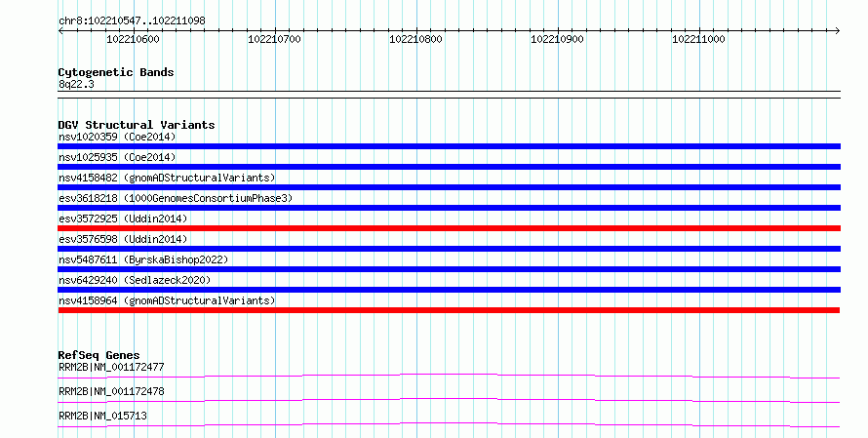Open the esv3572925 (Uddin2014) variant label
The height and width of the screenshot is (438, 868).
tap(123, 219)
